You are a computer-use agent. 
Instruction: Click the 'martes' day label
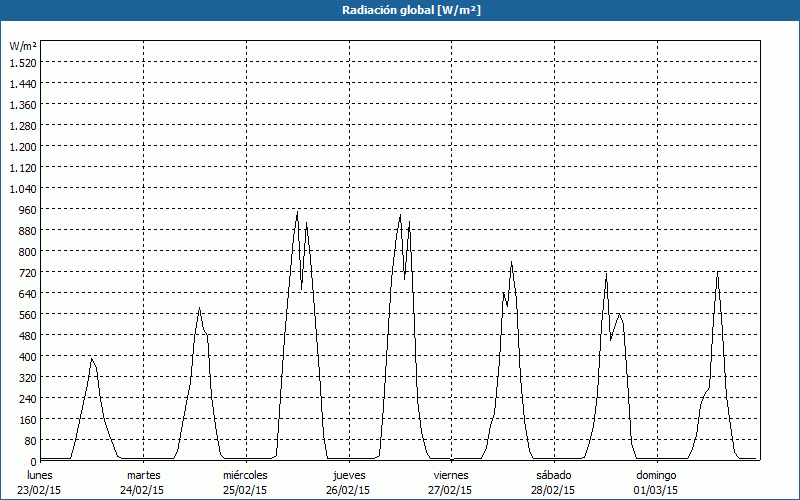point(144,475)
